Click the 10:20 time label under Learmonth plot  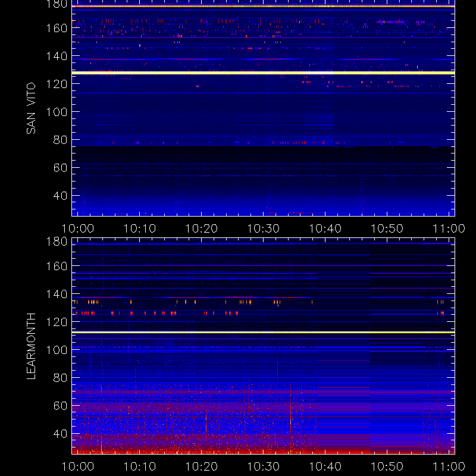coord(202,466)
